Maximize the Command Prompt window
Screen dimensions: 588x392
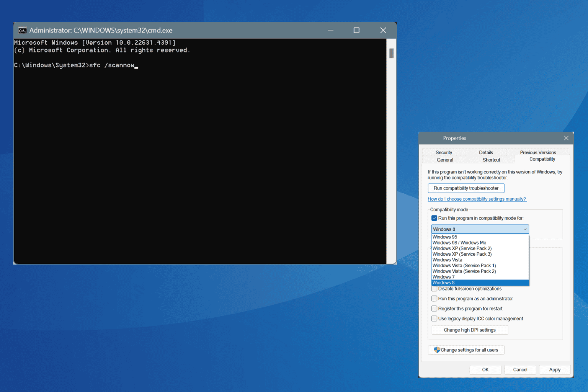(x=356, y=30)
